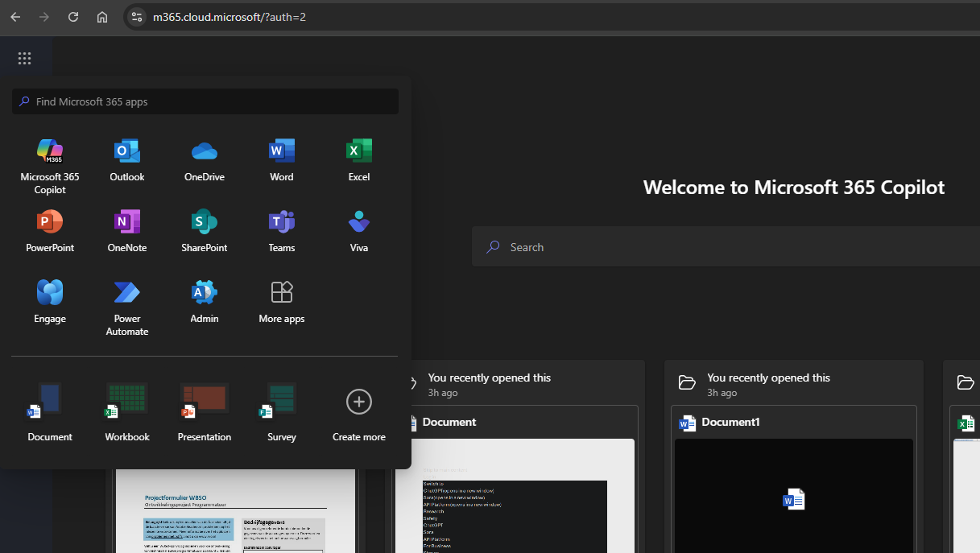The height and width of the screenshot is (553, 980).
Task: Launch the Excel app
Action: [x=359, y=151]
